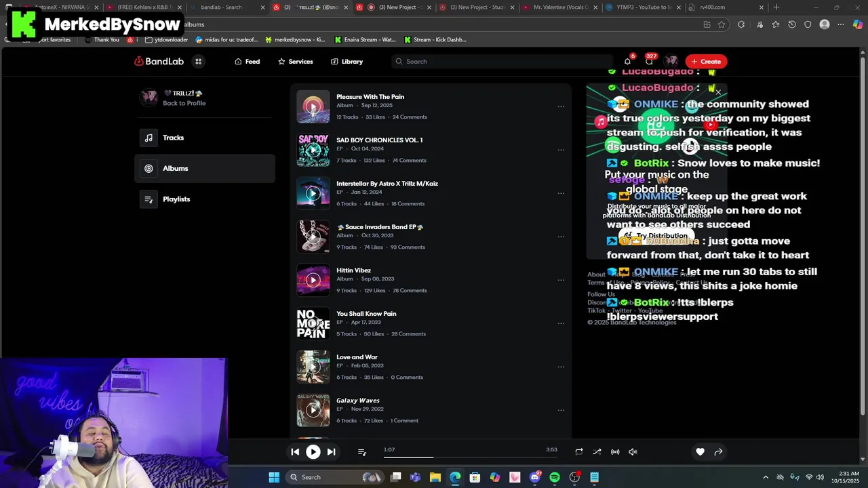Image resolution: width=868 pixels, height=488 pixels.
Task: Click the BandLab logo
Action: [x=159, y=62]
